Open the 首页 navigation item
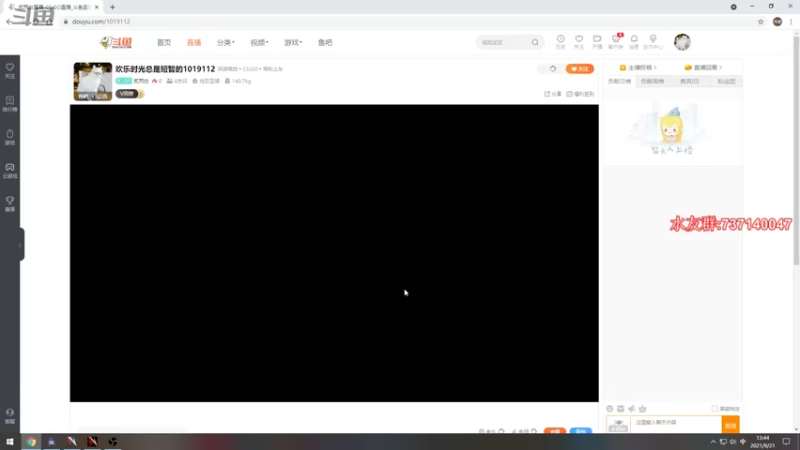 [164, 42]
